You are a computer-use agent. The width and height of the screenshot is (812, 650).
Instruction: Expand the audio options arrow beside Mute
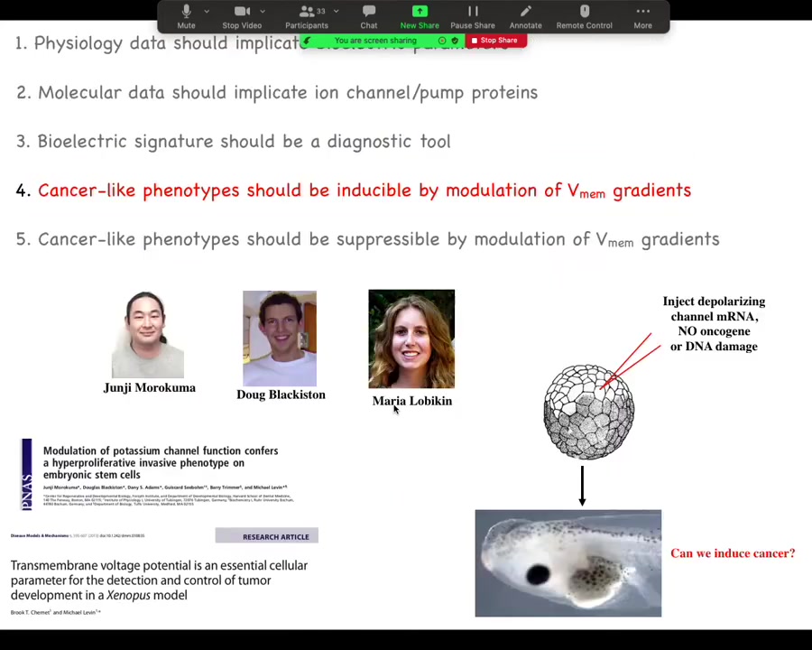[x=207, y=12]
